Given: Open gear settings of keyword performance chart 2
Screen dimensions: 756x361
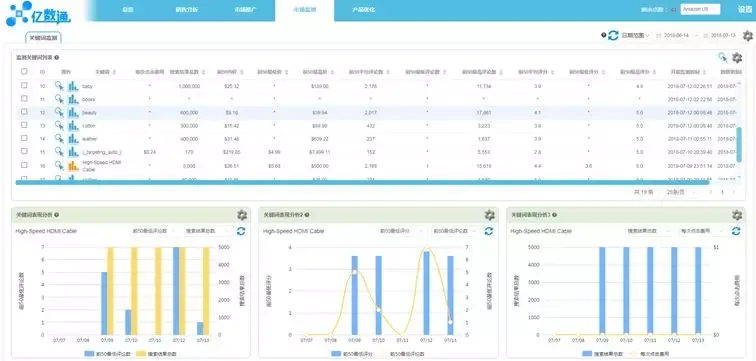Looking at the screenshot, I should (489, 215).
